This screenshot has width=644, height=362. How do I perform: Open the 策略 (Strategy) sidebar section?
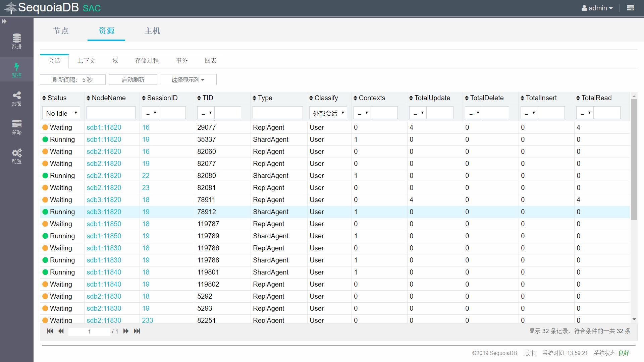point(16,127)
